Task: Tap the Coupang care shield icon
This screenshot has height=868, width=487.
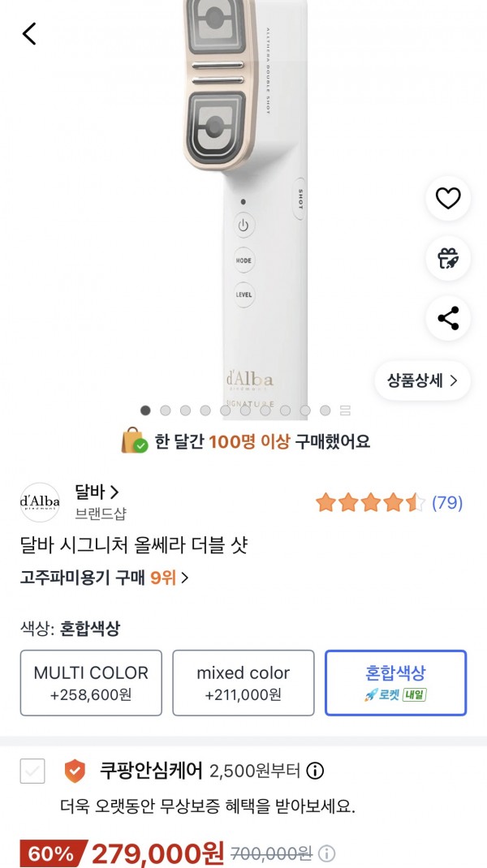Action: click(x=75, y=771)
